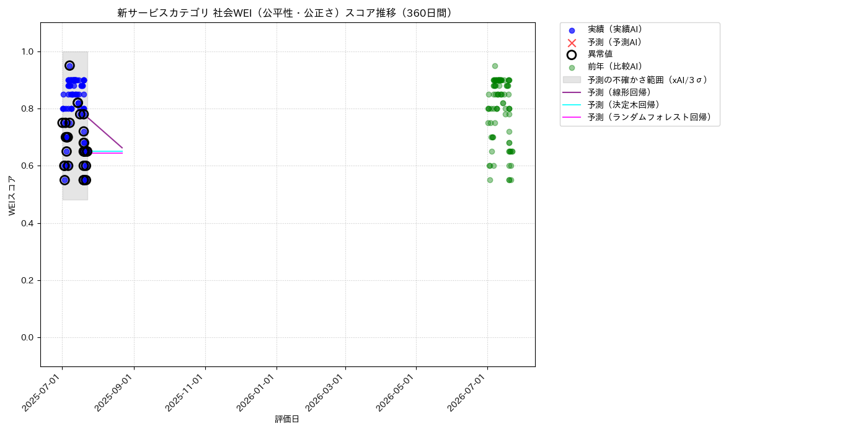Click the topmost green point near 0.95

coord(495,66)
